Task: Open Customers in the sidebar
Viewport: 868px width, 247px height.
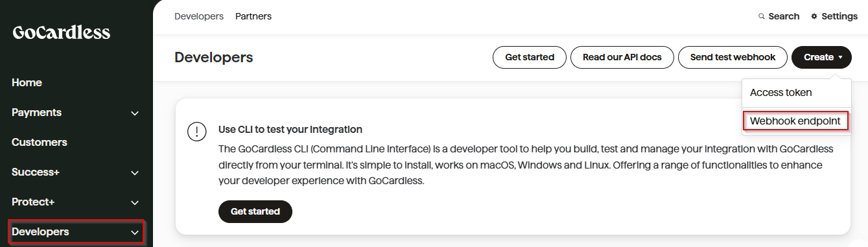Action: [40, 143]
